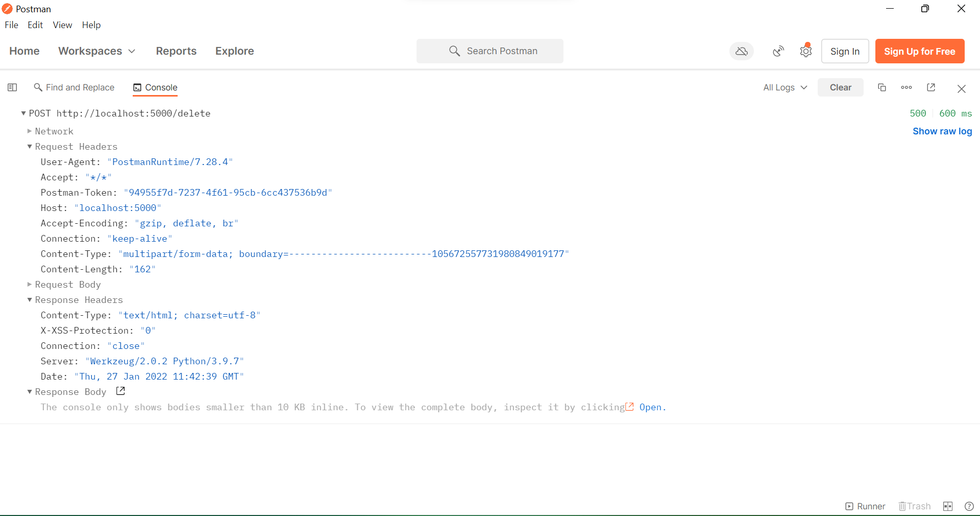Click the Clear button to empty console
This screenshot has width=980, height=516.
(x=840, y=87)
